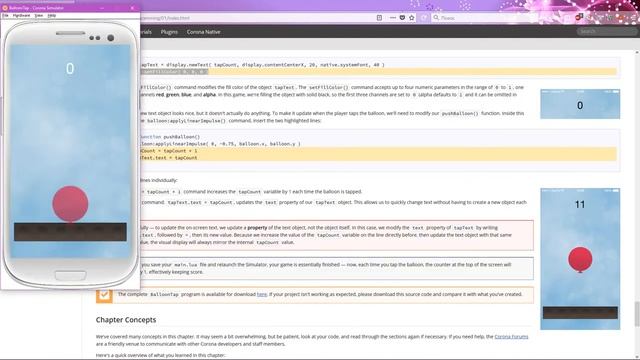Click the example screenshot showing score 0

point(580,104)
